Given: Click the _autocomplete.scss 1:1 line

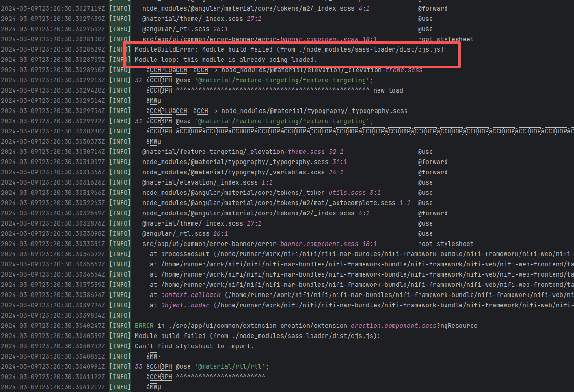Looking at the screenshot, I should pos(276,203).
